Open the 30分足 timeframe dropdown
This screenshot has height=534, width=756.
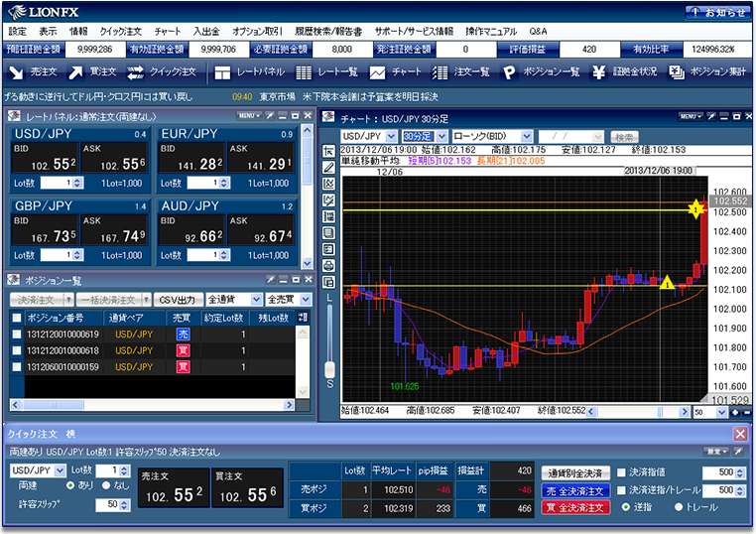click(x=442, y=137)
